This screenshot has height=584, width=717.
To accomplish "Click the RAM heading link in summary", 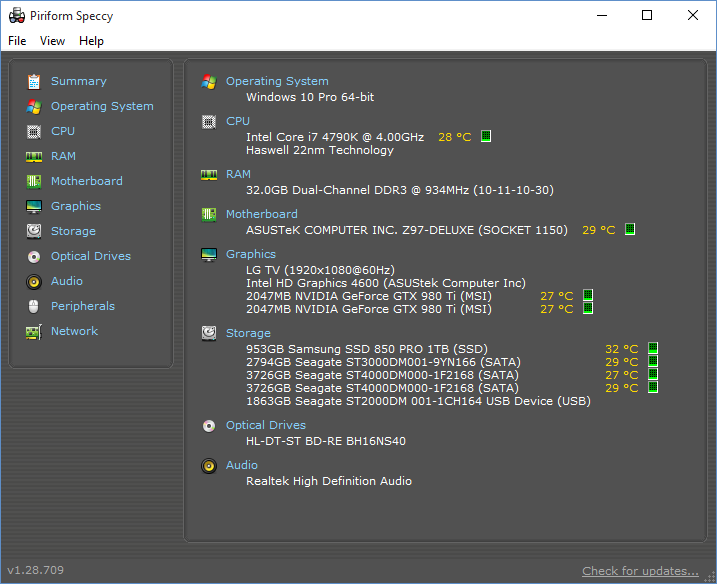I will point(238,174).
